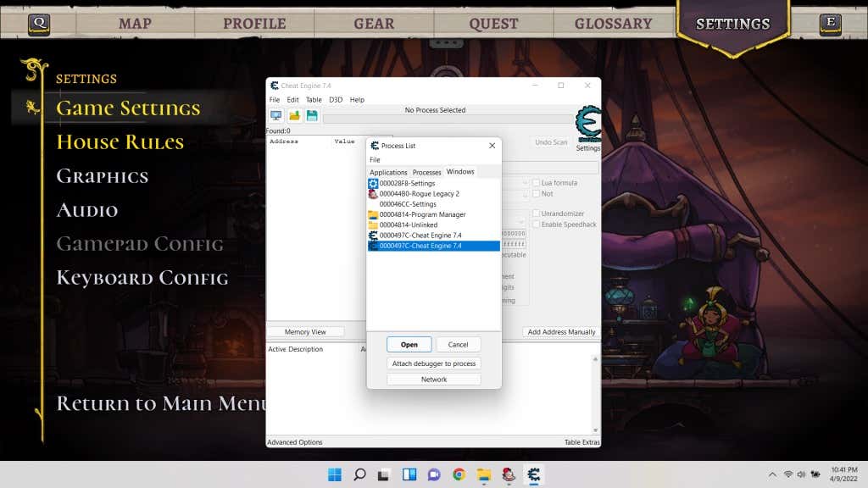Click the Program Manager folder icon in list

pos(373,214)
